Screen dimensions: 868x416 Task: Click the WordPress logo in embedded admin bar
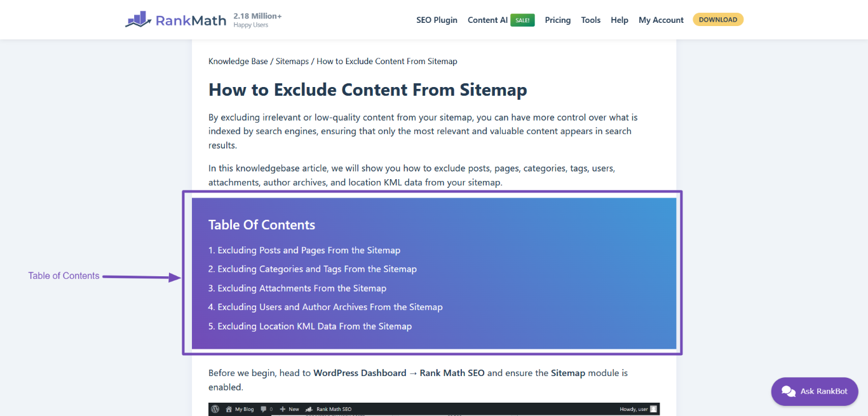[x=215, y=409]
